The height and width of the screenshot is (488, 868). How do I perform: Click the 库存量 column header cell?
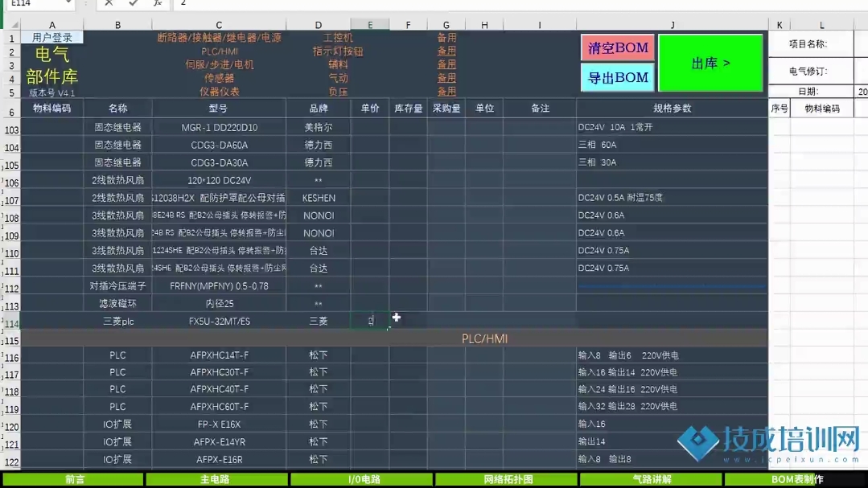409,109
